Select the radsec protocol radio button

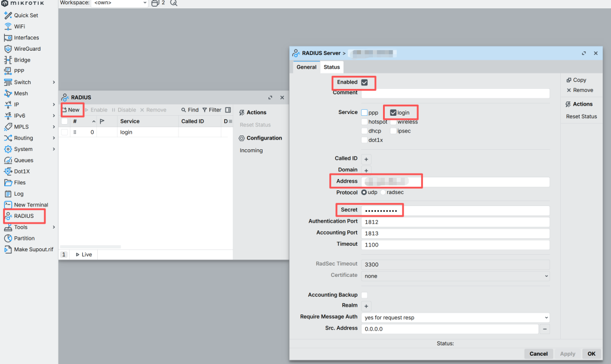[383, 193]
